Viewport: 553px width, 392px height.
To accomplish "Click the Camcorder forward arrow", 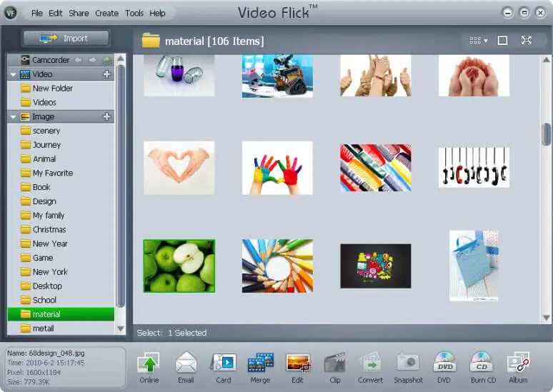I will [92, 60].
